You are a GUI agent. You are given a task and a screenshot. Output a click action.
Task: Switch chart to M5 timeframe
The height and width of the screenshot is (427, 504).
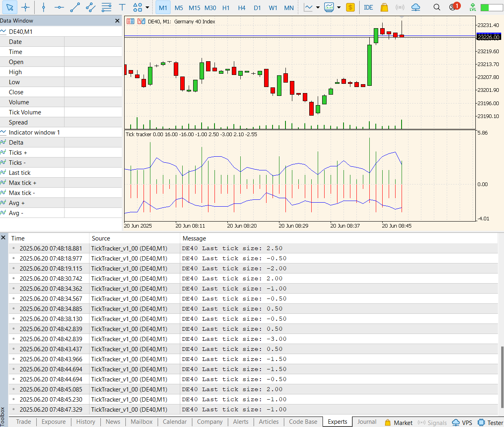[x=179, y=8]
